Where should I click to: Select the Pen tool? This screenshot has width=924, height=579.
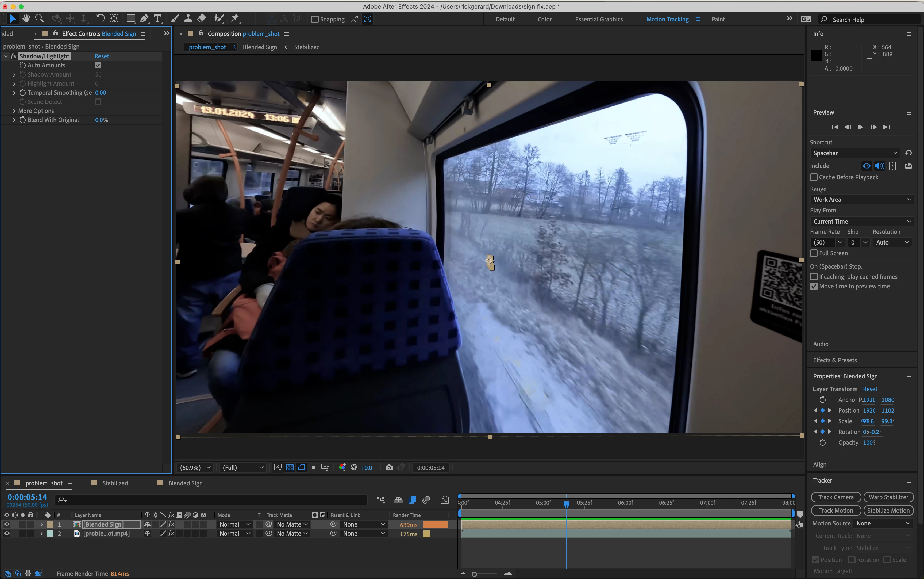[x=144, y=18]
